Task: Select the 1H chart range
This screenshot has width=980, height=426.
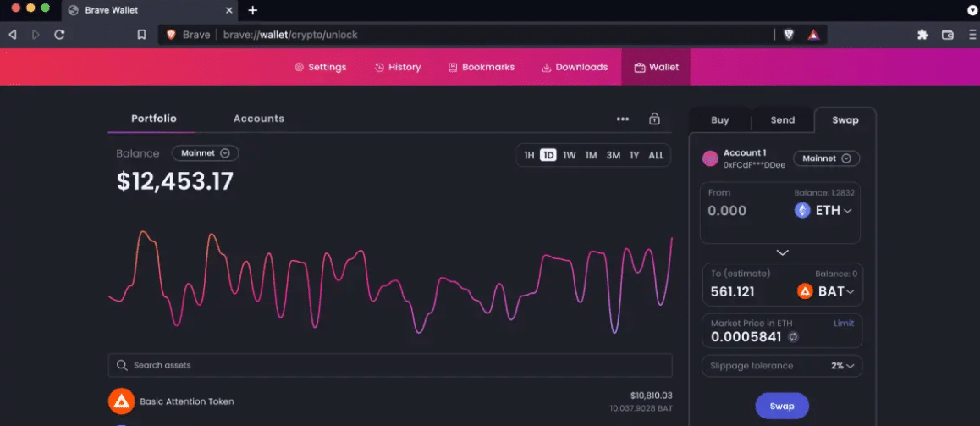Action: tap(529, 155)
